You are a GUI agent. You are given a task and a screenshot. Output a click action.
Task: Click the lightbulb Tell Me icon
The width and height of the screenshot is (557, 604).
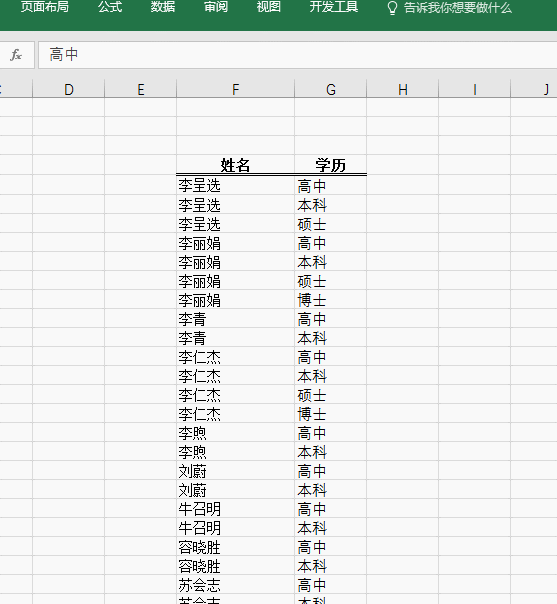click(x=392, y=8)
